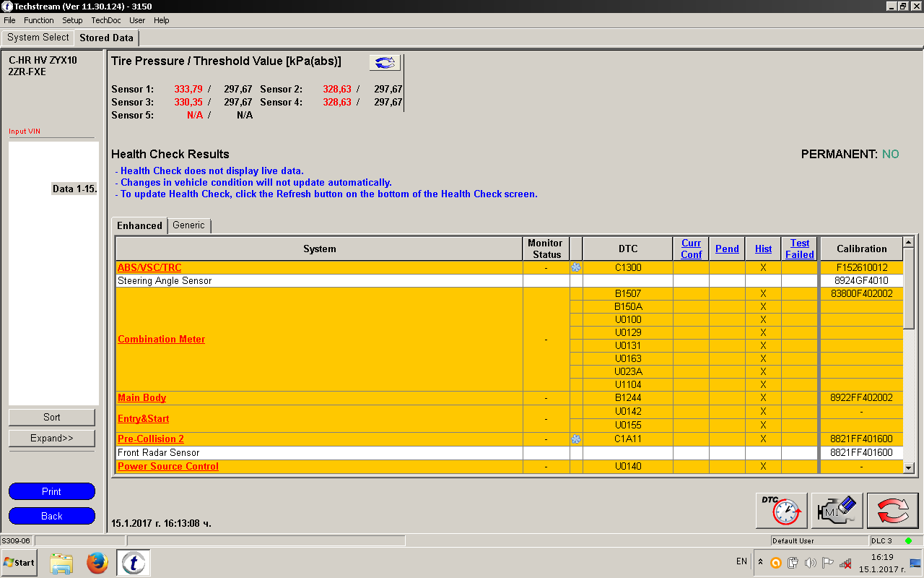Click the blue Print button

[x=52, y=491]
